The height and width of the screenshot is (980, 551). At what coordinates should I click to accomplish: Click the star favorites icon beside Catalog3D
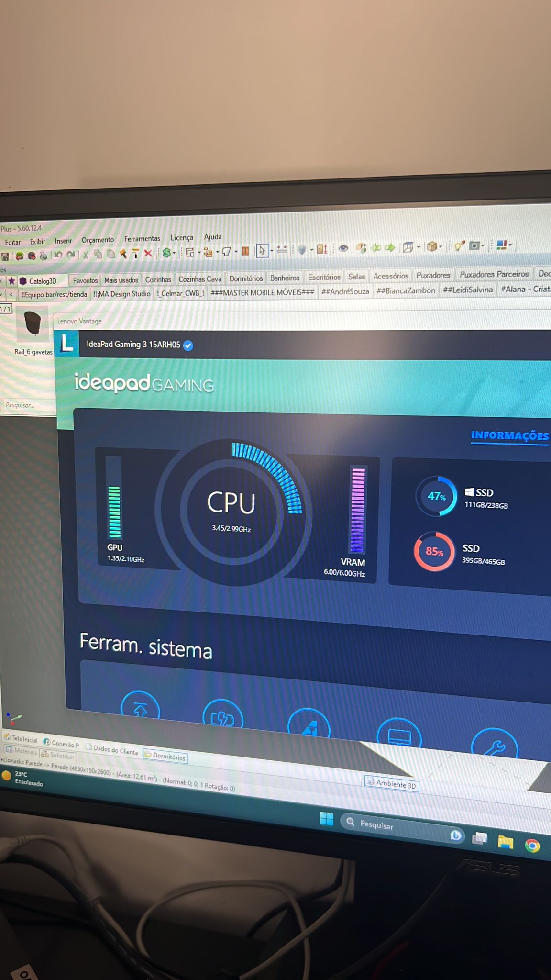(11, 281)
